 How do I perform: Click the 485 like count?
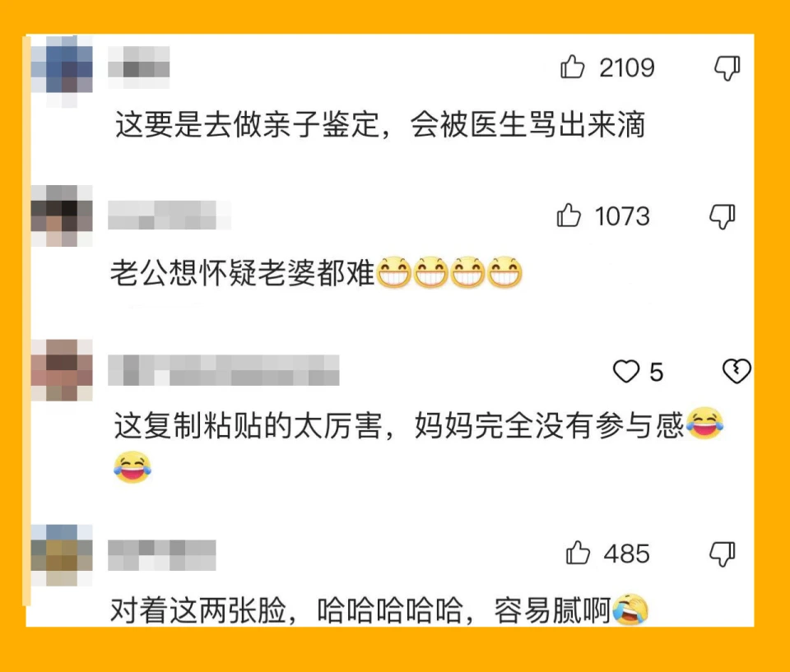pos(627,554)
